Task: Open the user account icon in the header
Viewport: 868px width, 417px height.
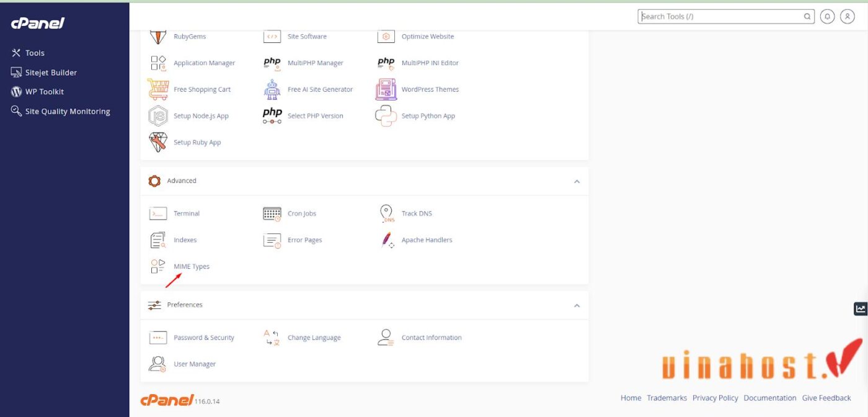Action: pyautogui.click(x=848, y=17)
